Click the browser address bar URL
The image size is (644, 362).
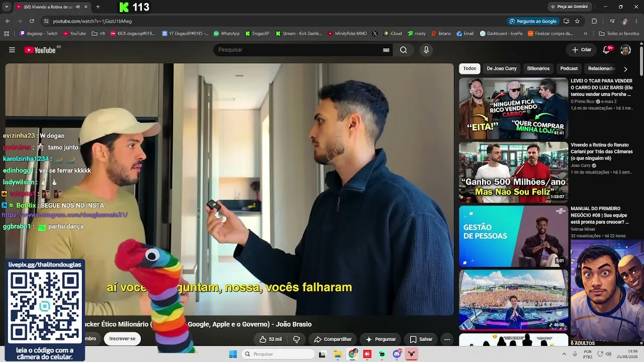click(x=92, y=21)
